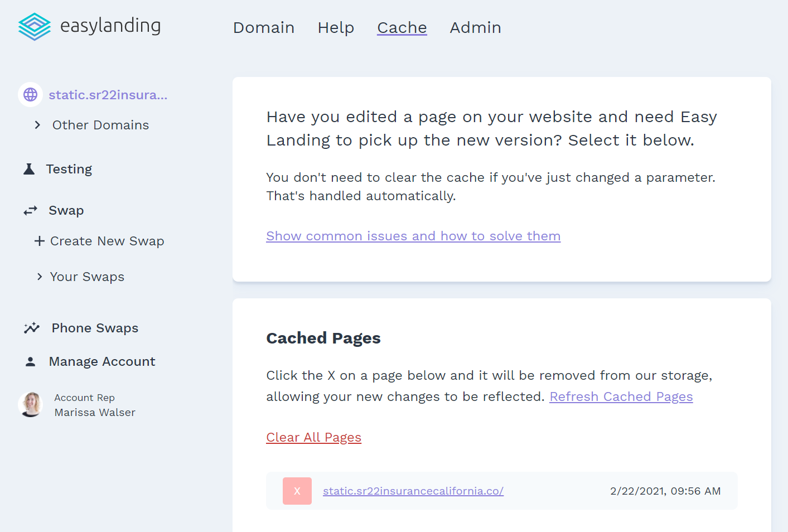
Task: Remove cached page static.sr22insurancecalifornia.co with X
Action: coord(297,491)
